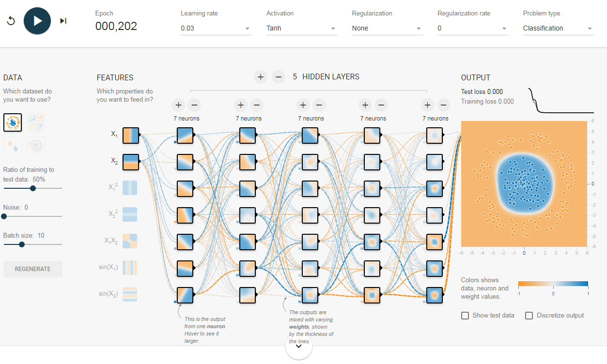Enable the sin(X1) feature
This screenshot has width=607, height=364.
coord(130,268)
